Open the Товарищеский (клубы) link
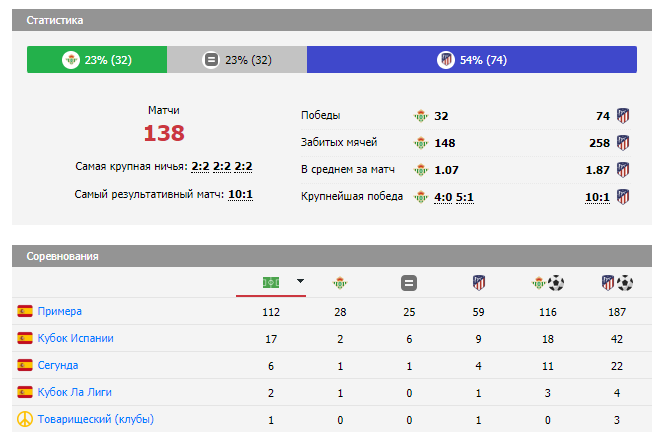 [x=96, y=419]
